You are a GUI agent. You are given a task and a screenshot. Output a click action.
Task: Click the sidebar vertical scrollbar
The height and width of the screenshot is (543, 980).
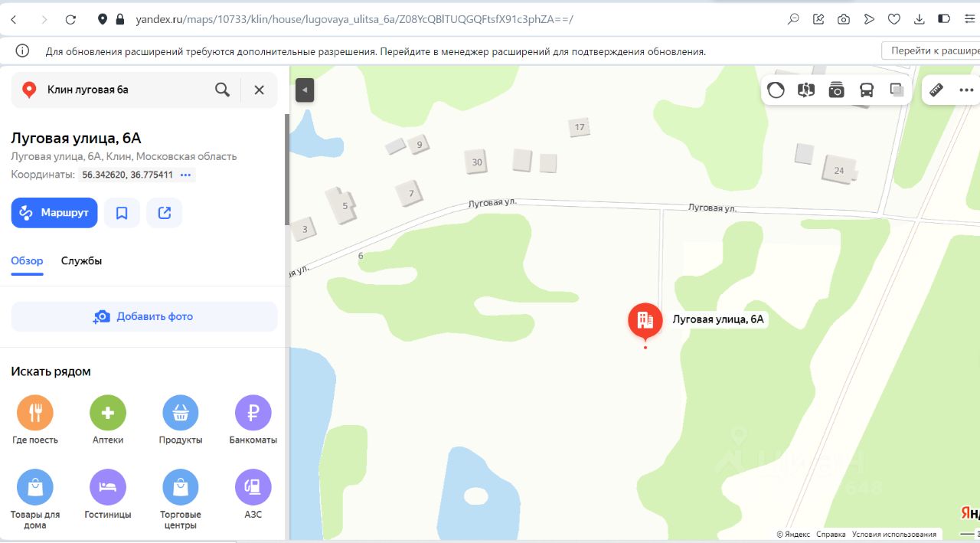(287, 168)
